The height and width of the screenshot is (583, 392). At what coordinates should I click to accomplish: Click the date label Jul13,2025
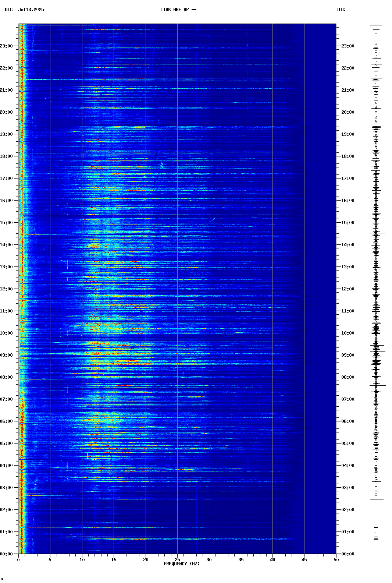(31, 10)
